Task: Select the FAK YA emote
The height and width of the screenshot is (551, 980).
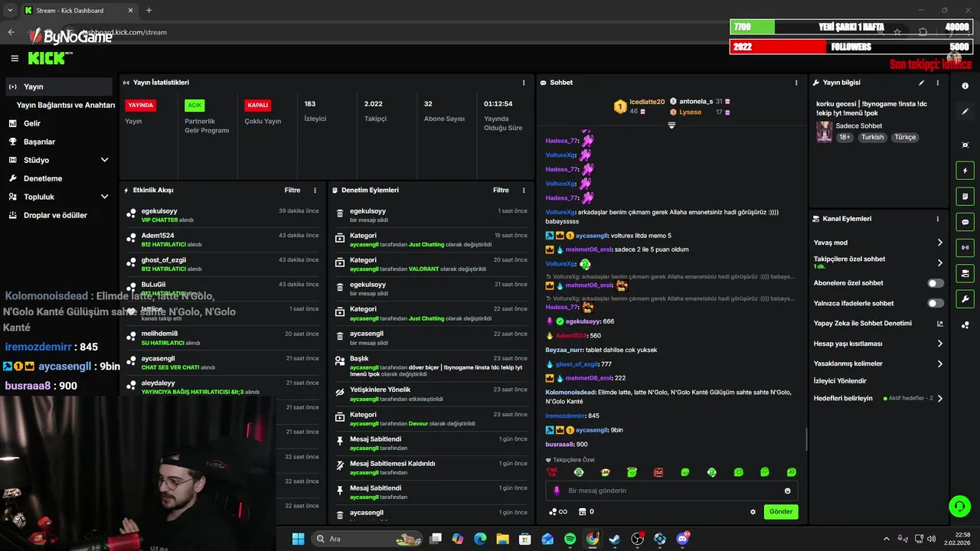Action: click(x=551, y=472)
